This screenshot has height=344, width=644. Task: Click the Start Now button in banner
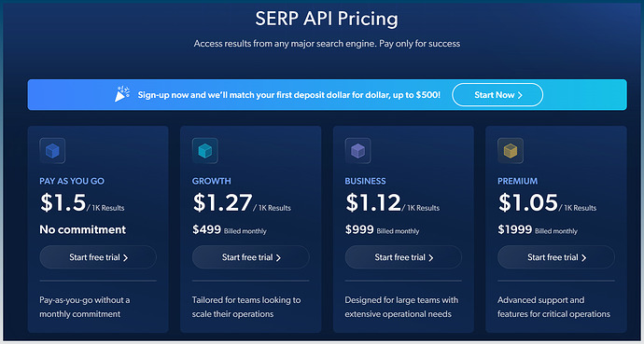(x=497, y=95)
